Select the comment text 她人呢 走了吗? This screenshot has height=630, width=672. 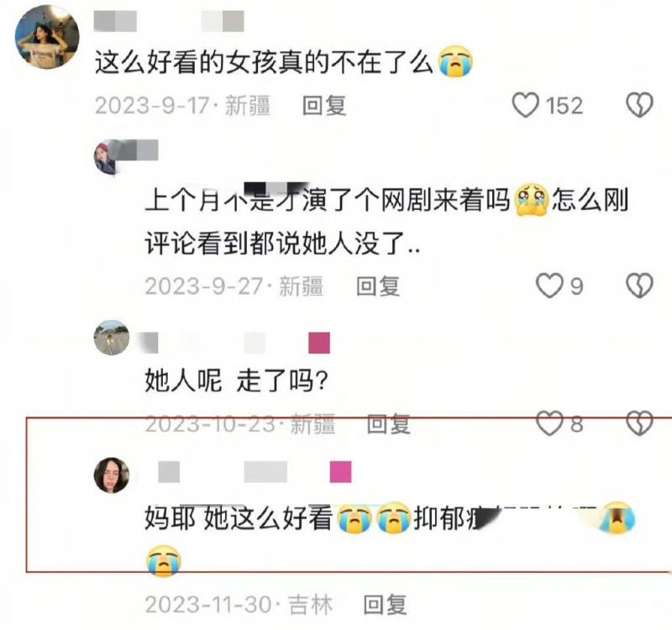coord(237,381)
